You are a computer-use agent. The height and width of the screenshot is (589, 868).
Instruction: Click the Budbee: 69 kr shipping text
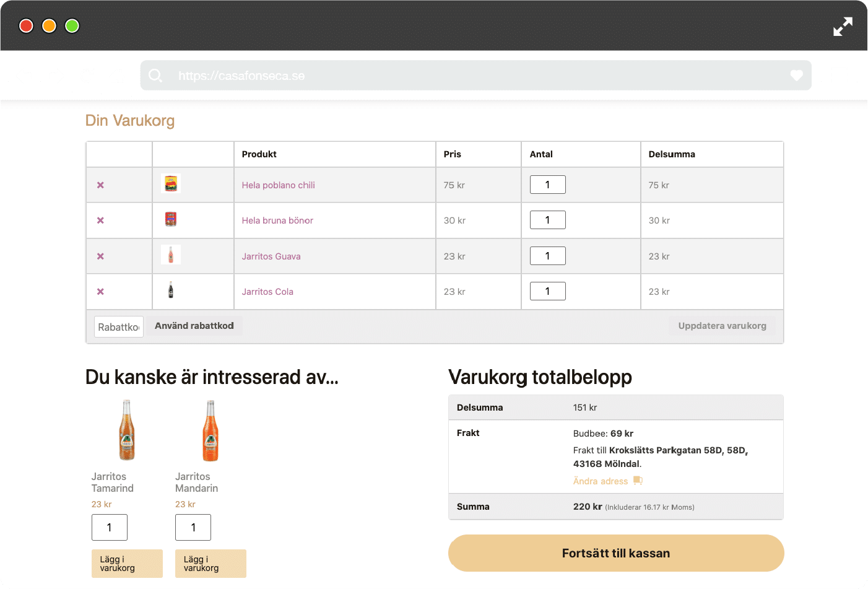tap(603, 434)
